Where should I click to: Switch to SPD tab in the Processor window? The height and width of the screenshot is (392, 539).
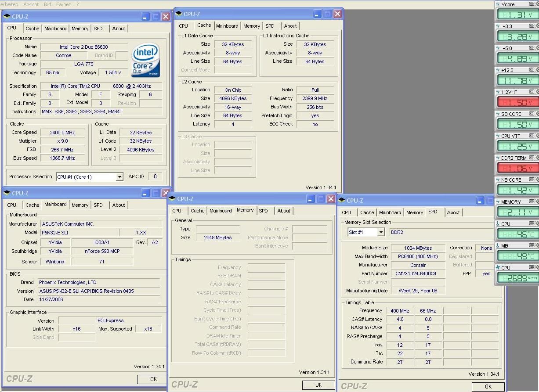point(98,29)
